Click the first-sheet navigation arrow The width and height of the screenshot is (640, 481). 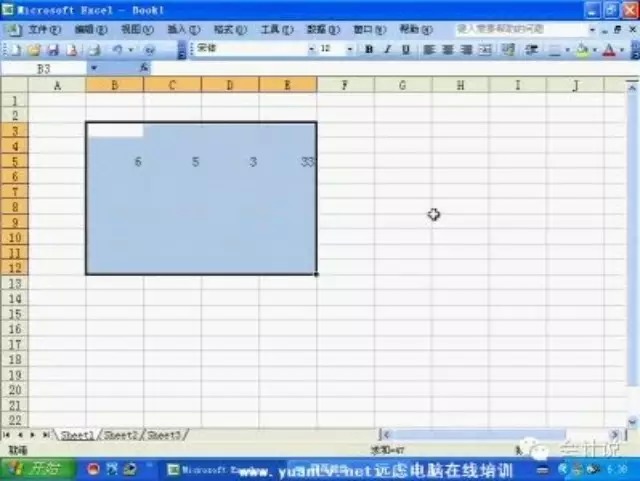click(6, 435)
